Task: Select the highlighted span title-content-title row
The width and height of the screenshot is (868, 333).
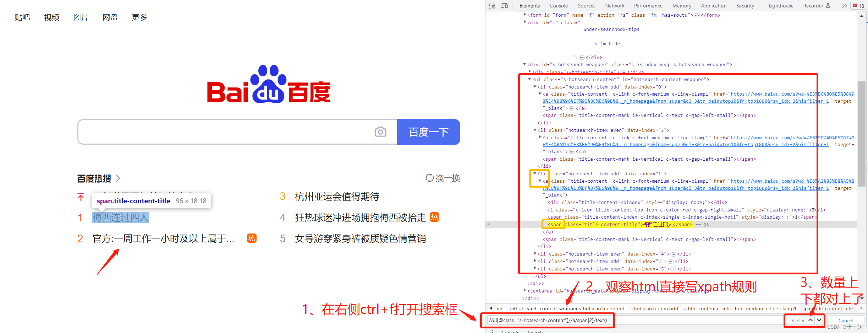Action: (x=671, y=224)
